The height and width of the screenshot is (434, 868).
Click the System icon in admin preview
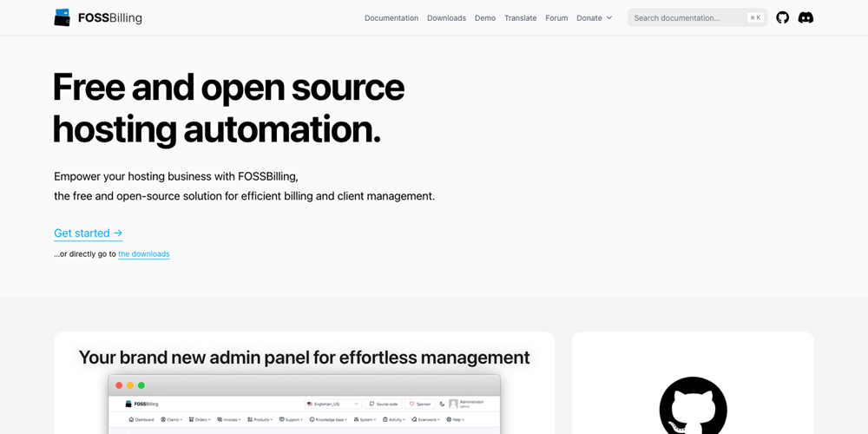point(356,419)
